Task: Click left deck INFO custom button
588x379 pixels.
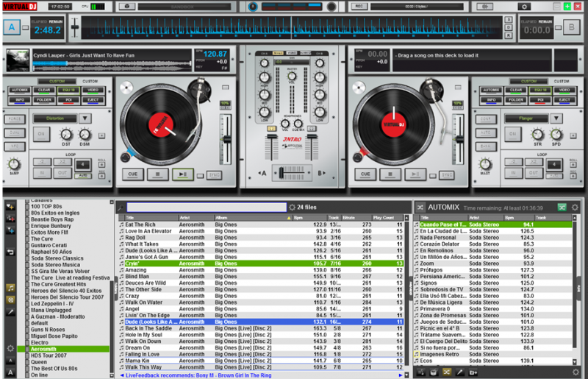Action: [20, 100]
